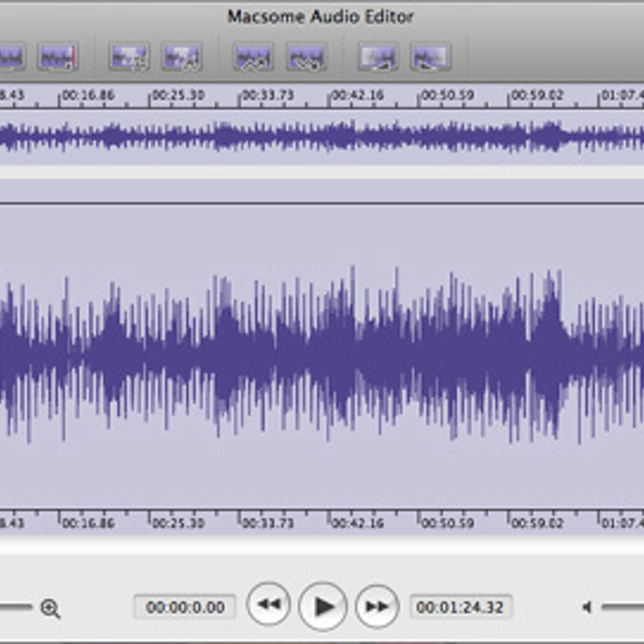
Task: Click the toolbar waveform icon with red marker line
Action: (58, 57)
